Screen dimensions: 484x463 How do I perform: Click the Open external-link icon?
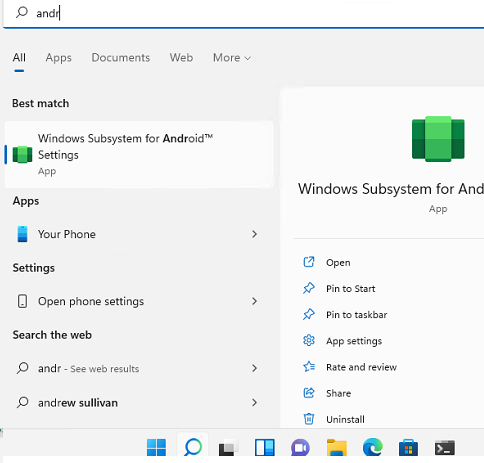pyautogui.click(x=309, y=262)
